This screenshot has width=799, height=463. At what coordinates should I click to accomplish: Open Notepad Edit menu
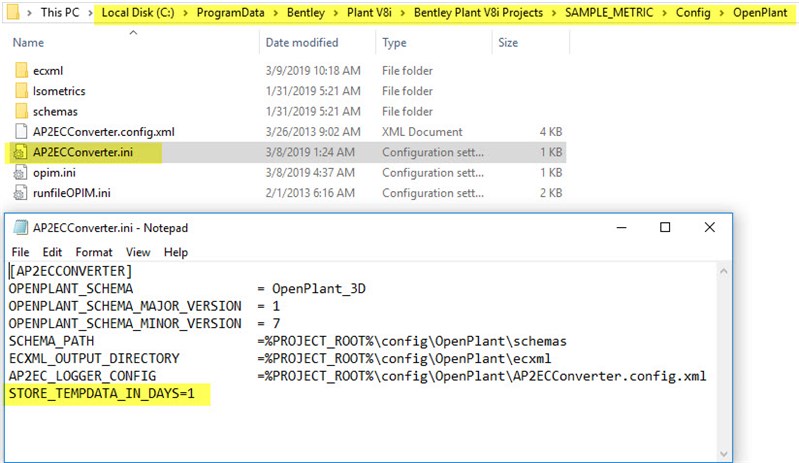point(52,252)
